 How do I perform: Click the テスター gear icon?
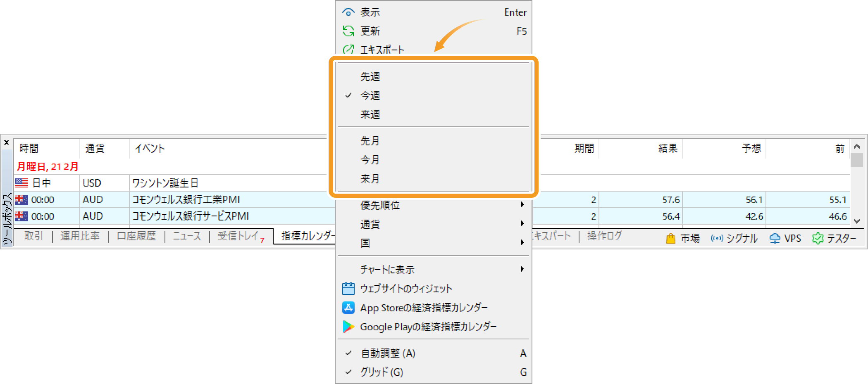tap(818, 238)
